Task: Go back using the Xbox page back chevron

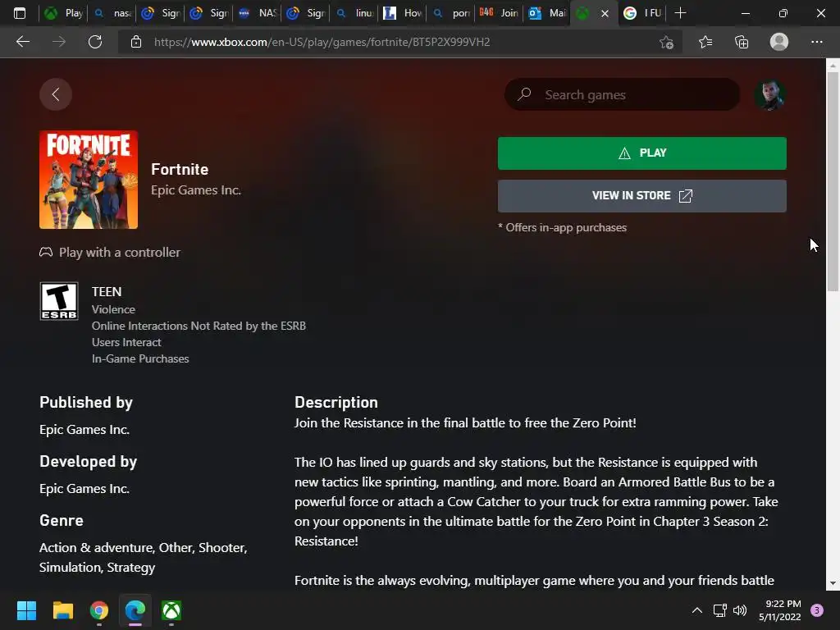Action: pyautogui.click(x=56, y=94)
